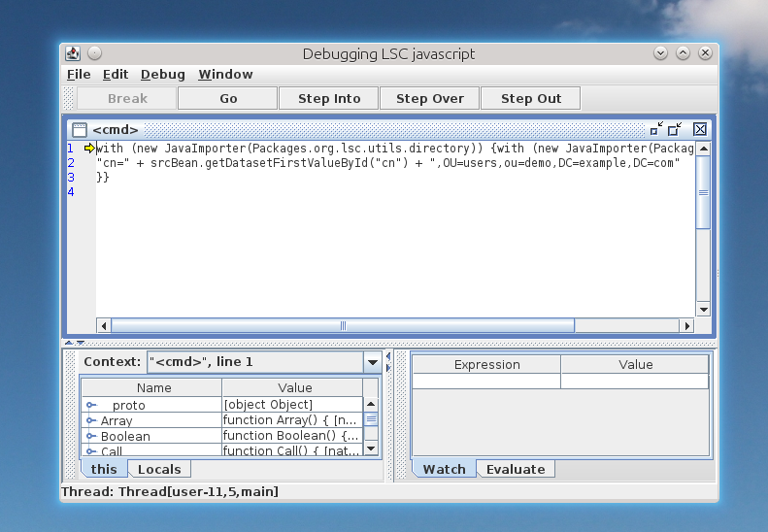This screenshot has height=532, width=768.
Task: Open the File menu
Action: 79,75
